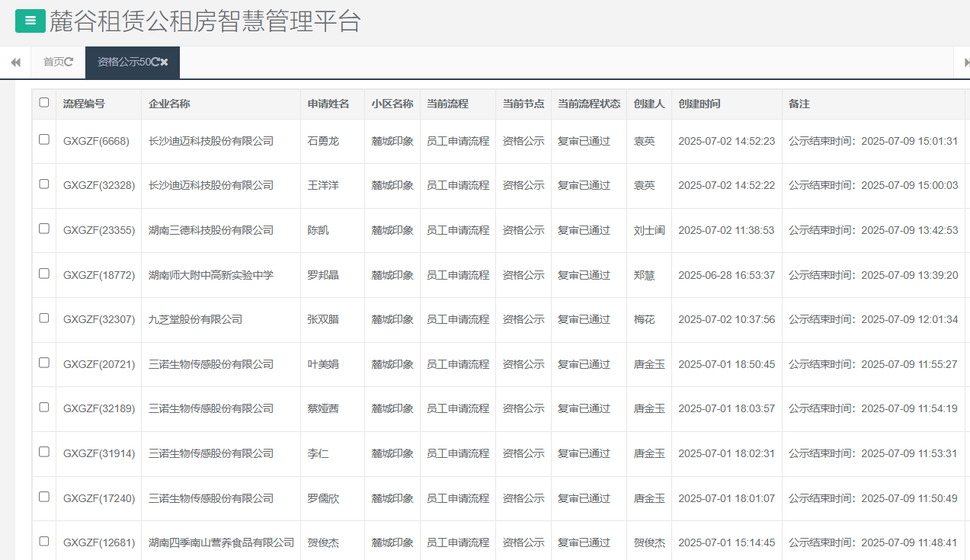Check the checkbox for row GXGZF(6668)
Image resolution: width=970 pixels, height=560 pixels.
click(x=43, y=140)
